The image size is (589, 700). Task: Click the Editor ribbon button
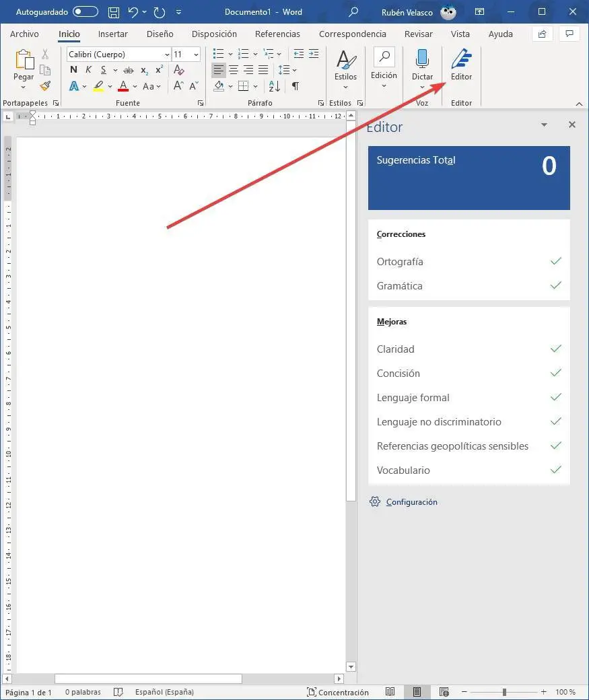461,65
